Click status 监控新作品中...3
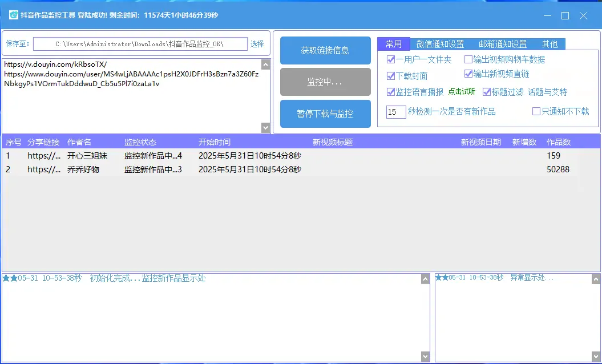 (x=153, y=169)
